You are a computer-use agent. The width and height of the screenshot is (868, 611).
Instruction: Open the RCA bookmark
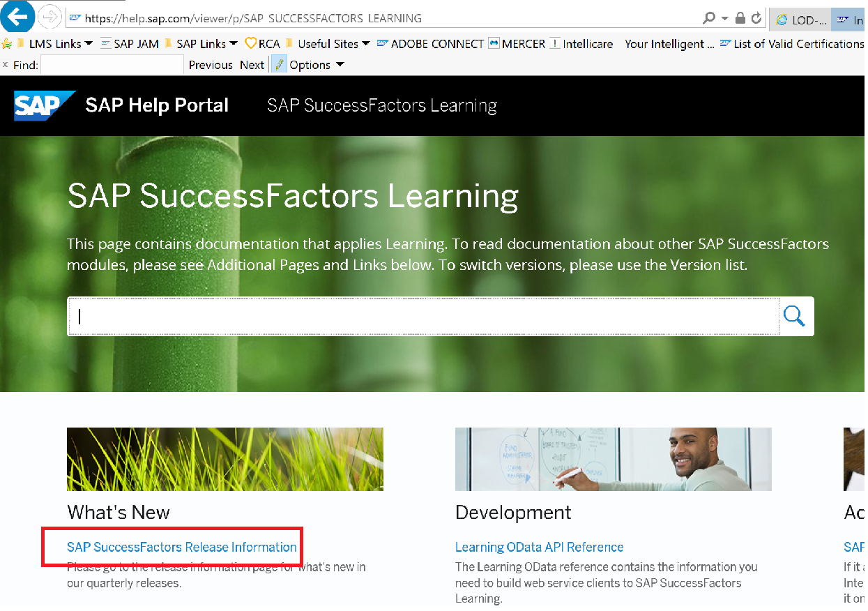click(x=262, y=44)
